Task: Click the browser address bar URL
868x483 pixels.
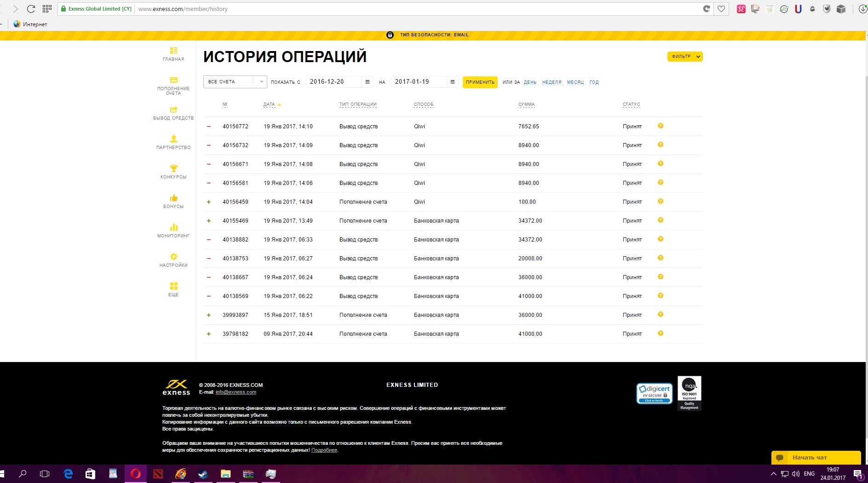Action: [x=183, y=9]
